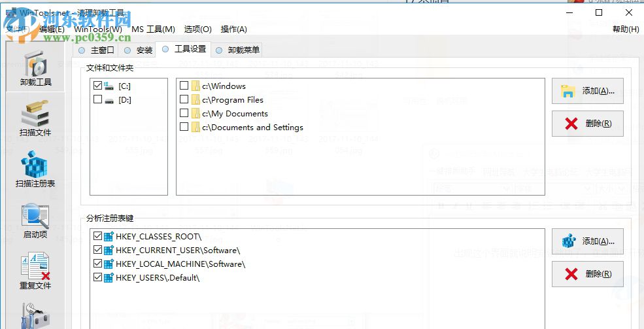
Task: Select the [D:] drive label
Action: (125, 100)
